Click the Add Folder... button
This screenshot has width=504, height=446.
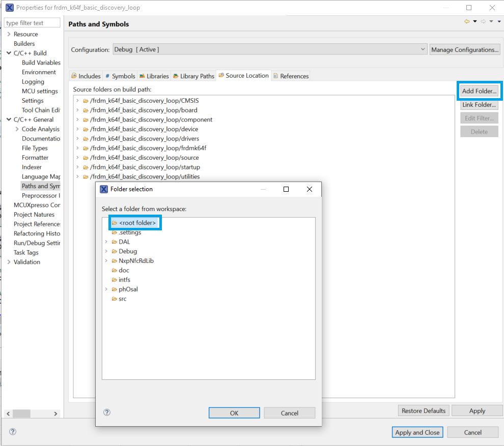pos(479,91)
